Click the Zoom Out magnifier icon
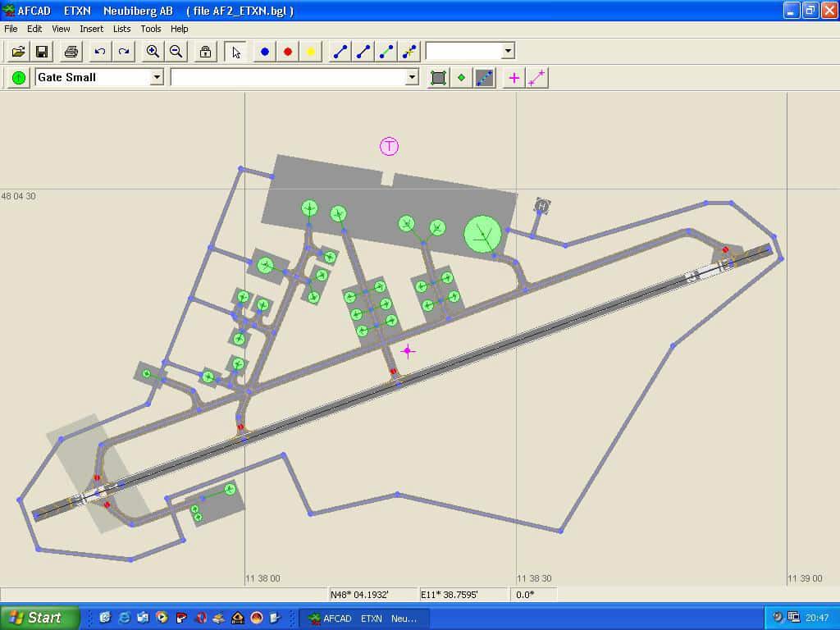This screenshot has height=630, width=840. (176, 52)
